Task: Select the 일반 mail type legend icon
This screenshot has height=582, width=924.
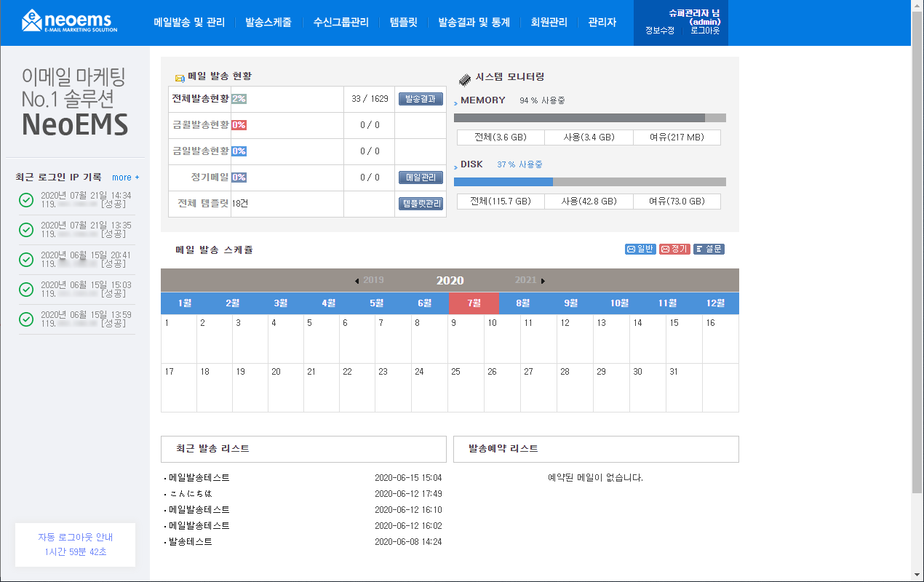Action: (x=641, y=249)
